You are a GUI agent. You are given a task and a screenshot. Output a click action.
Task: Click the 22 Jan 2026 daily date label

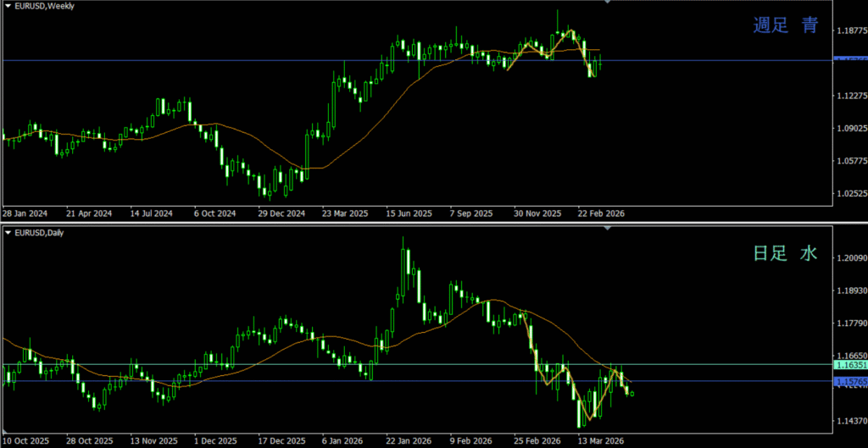408,441
